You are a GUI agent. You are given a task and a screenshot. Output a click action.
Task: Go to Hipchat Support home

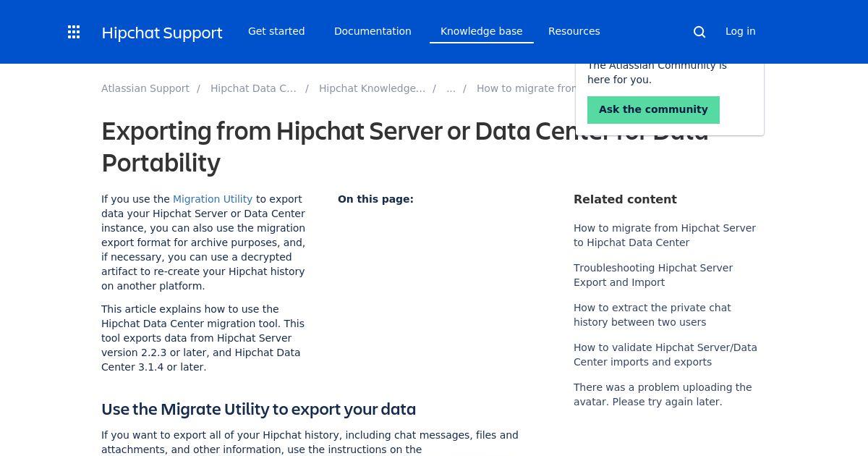[x=162, y=33]
